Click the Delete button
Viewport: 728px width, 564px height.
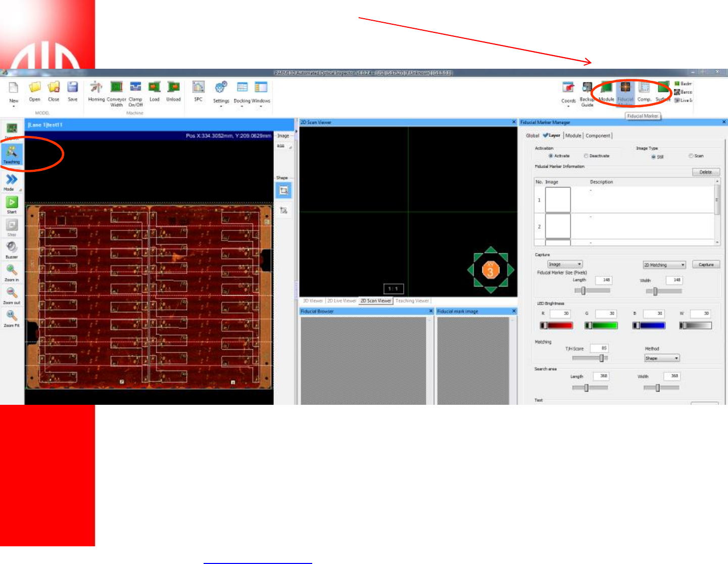[705, 172]
